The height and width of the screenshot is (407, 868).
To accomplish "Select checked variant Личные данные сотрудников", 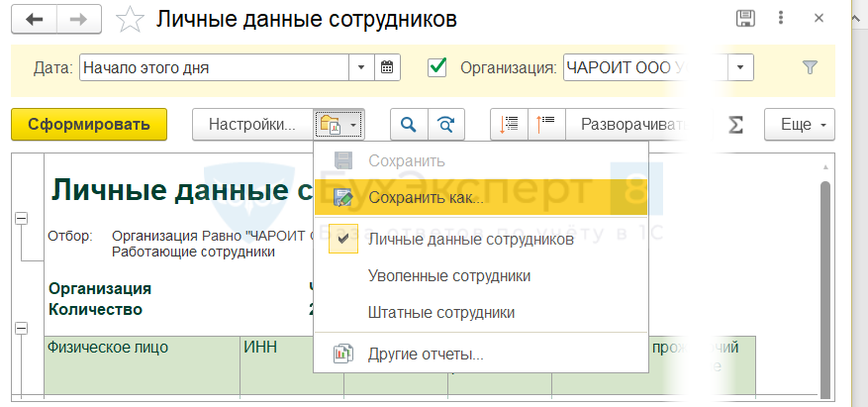I will (470, 240).
